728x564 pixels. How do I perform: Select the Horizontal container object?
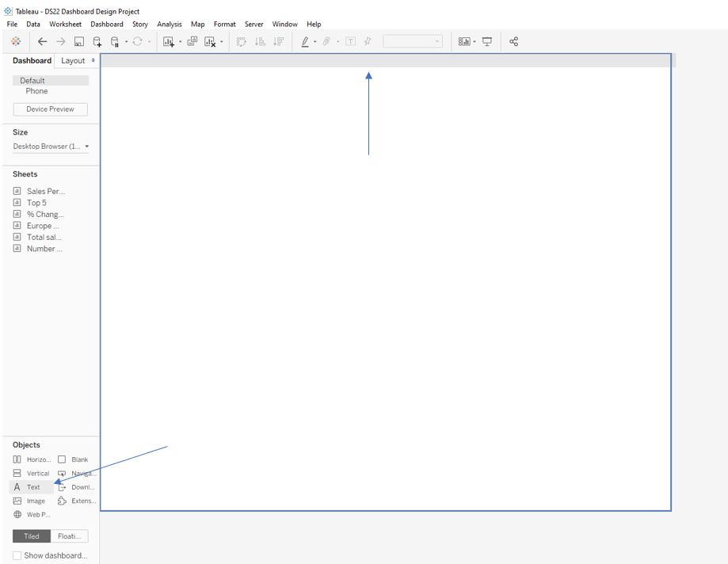(x=32, y=459)
